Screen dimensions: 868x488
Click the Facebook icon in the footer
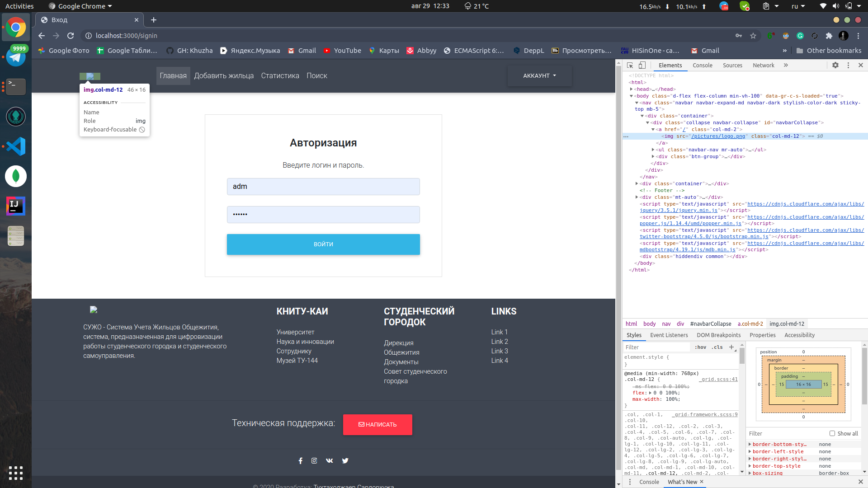click(300, 460)
